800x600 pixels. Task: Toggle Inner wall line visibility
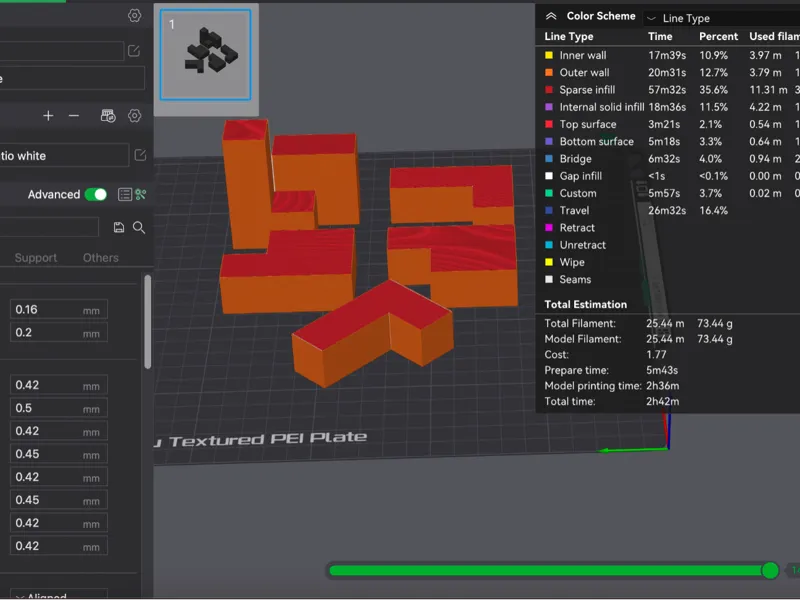[x=549, y=55]
